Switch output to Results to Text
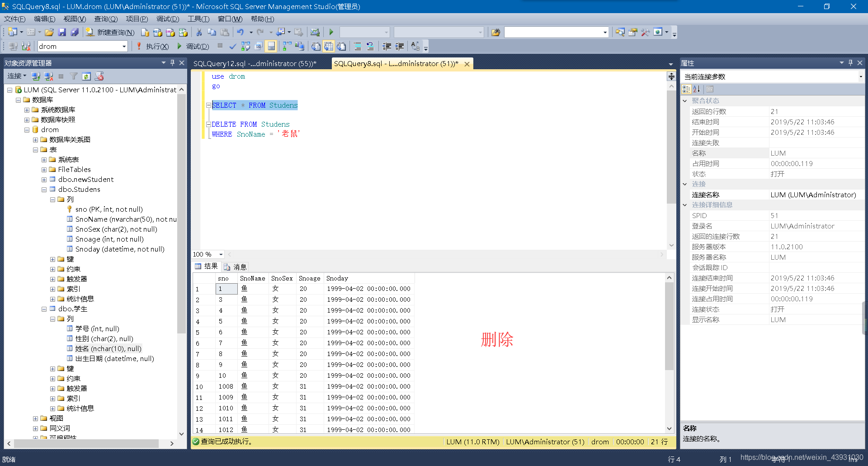The width and height of the screenshot is (868, 466). click(x=316, y=46)
